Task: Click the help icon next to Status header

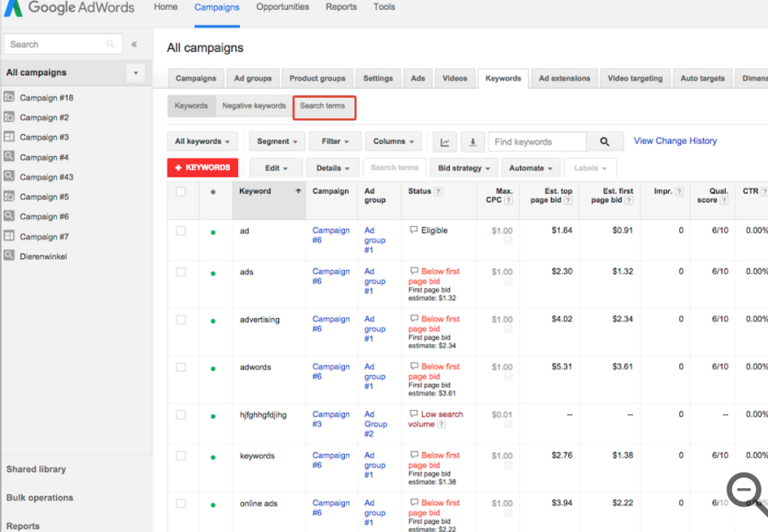Action: (439, 191)
